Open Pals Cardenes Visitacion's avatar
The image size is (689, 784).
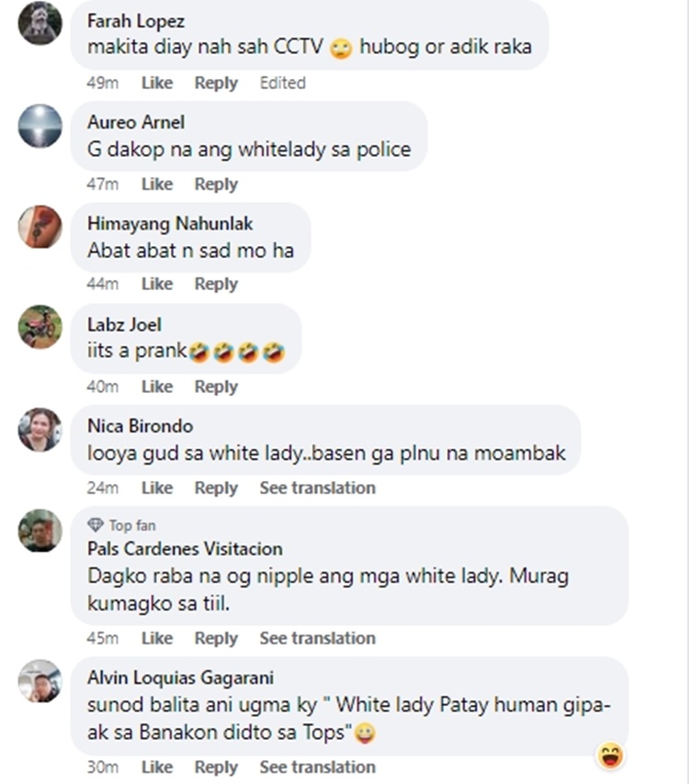click(40, 531)
